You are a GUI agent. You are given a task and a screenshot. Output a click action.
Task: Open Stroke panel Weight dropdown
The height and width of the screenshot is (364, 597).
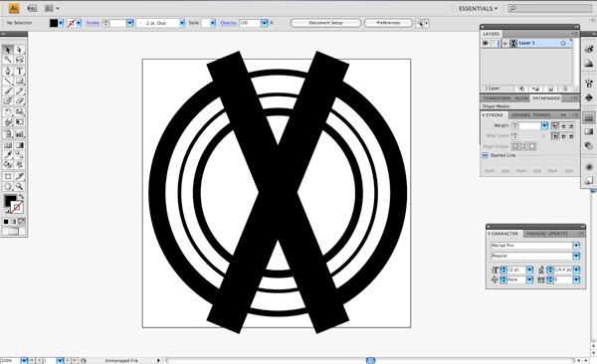[x=544, y=125]
